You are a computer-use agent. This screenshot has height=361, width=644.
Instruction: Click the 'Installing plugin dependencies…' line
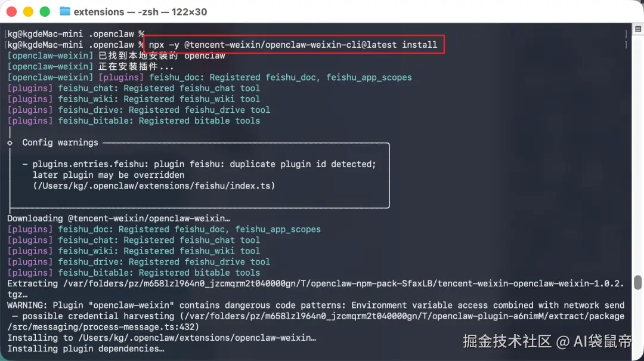[x=85, y=348]
